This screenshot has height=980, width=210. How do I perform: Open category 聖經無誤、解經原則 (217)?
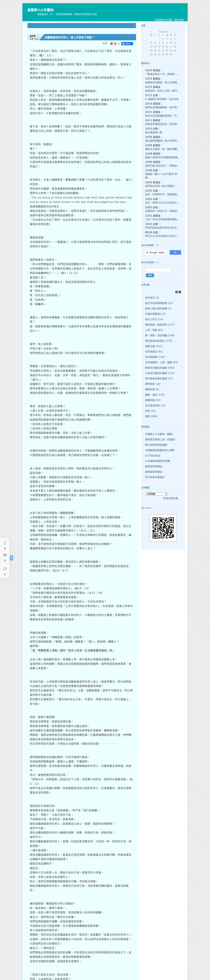(160, 325)
